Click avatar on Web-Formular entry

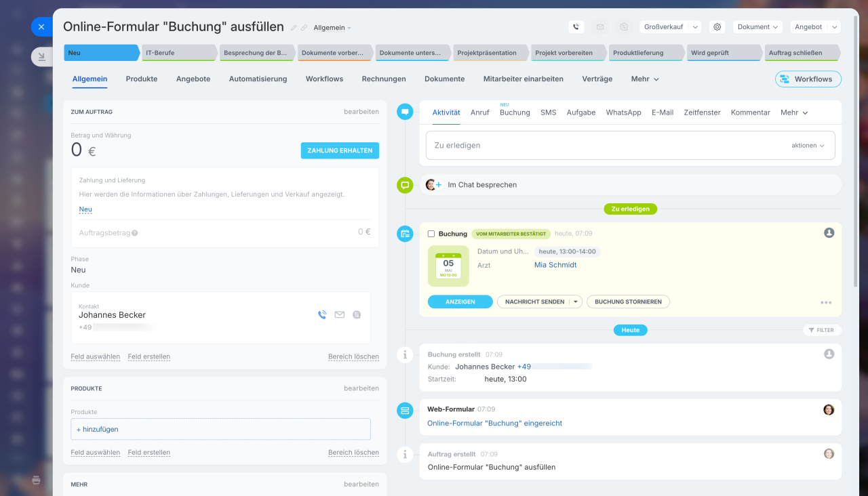829,409
